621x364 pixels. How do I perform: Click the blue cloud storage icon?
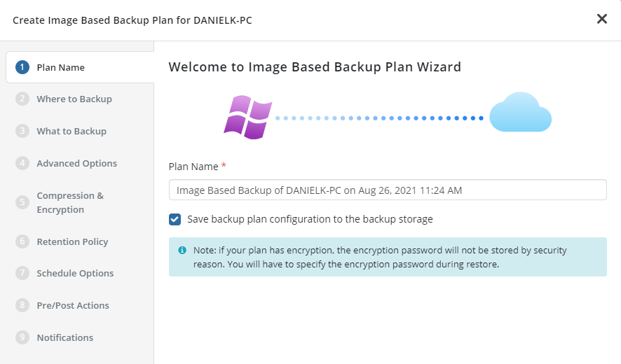click(520, 113)
